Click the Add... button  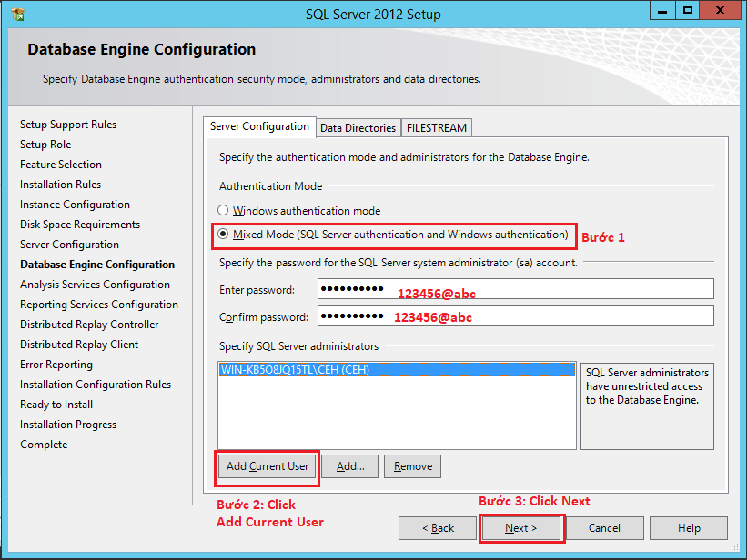coord(350,466)
